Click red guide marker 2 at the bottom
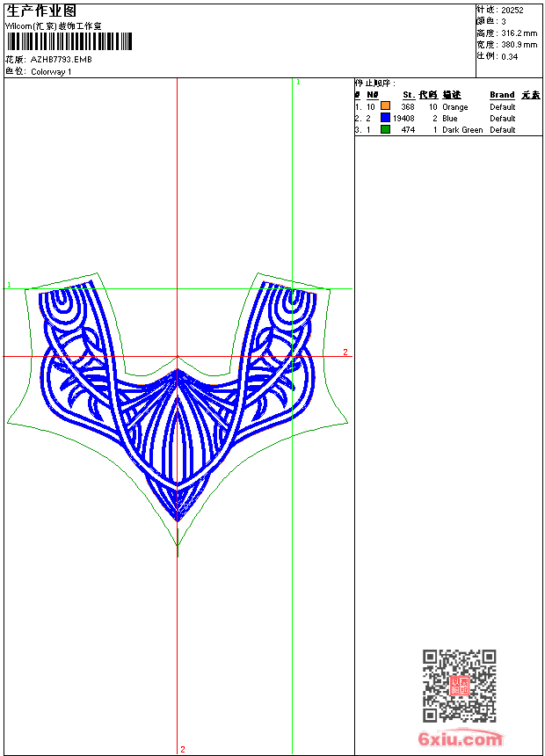The width and height of the screenshot is (545, 756). (183, 749)
